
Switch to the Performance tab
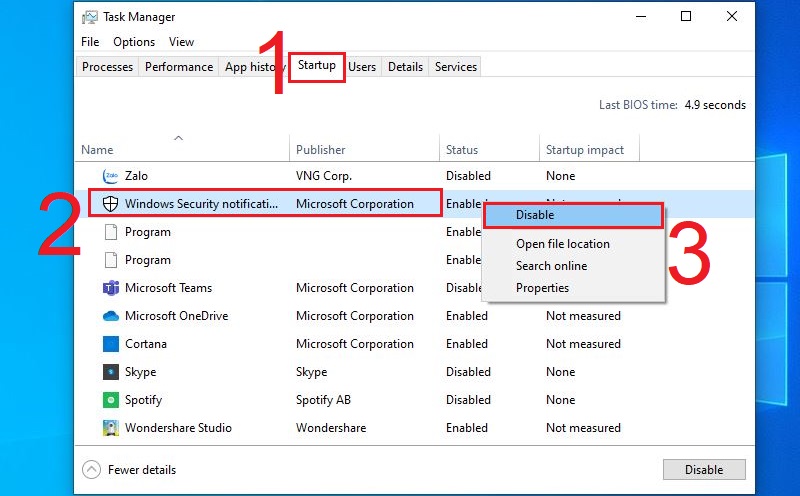tap(179, 67)
